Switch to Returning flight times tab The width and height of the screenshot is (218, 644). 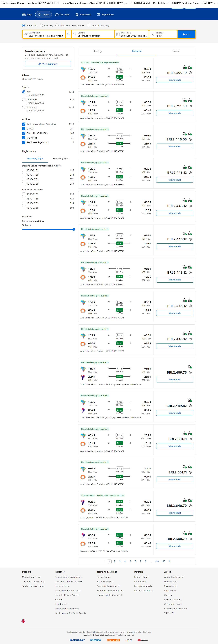61,159
